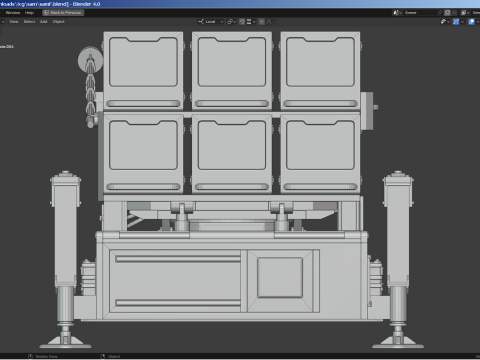Screen dimensions: 480x360
Task: Open the viewport Add menu
Action: coord(44,22)
